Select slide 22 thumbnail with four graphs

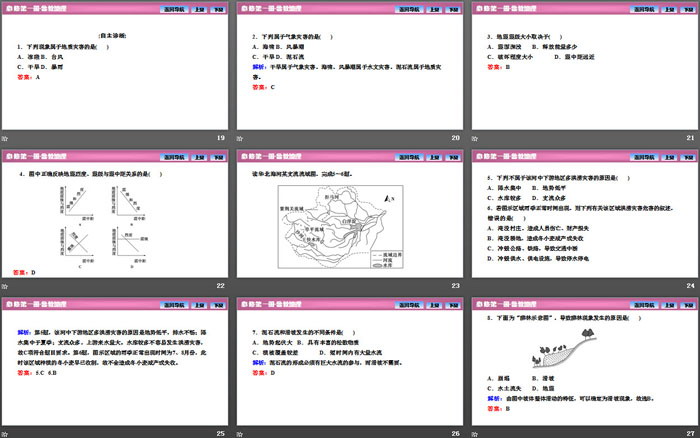115,214
